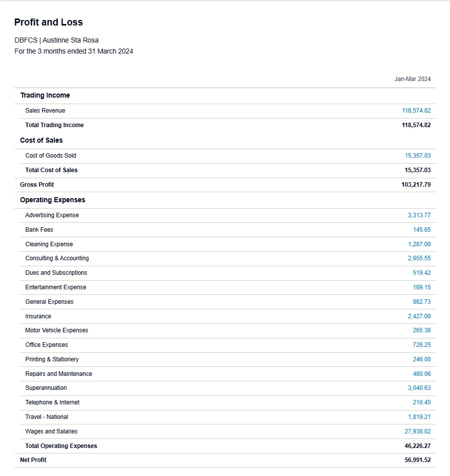Drill into Insurance value 2,427.00

pyautogui.click(x=419, y=316)
